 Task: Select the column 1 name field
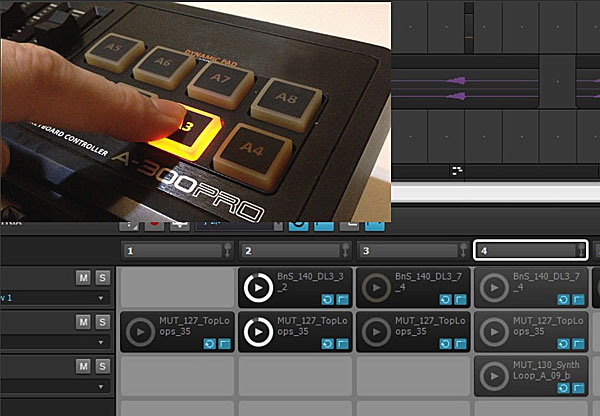pyautogui.click(x=173, y=251)
